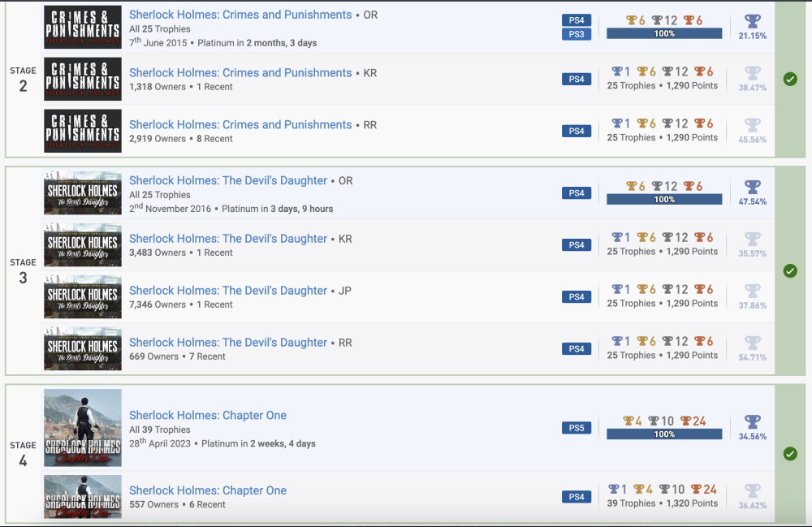
Task: Click the 54.71% greyed trophy icon
Action: point(753,343)
